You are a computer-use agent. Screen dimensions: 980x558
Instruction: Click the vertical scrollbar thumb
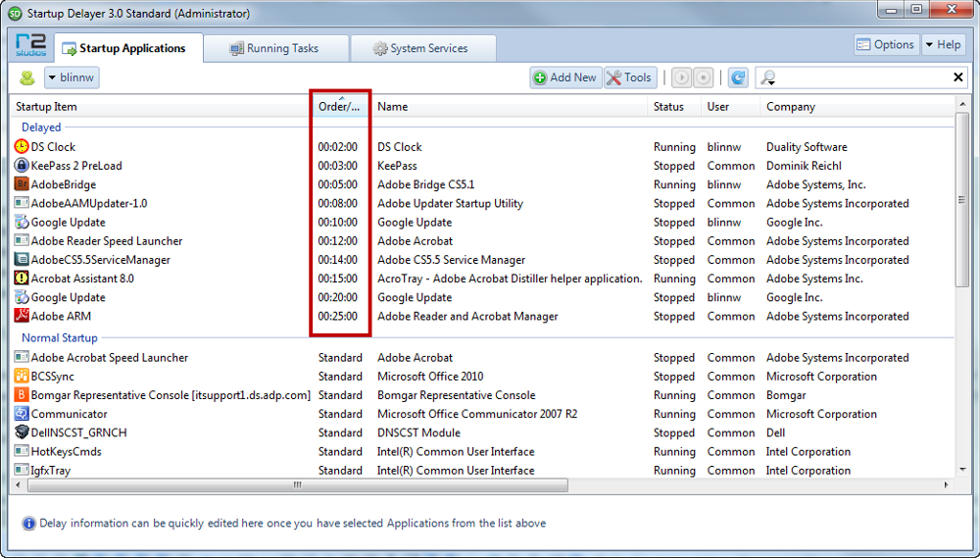tap(962, 199)
